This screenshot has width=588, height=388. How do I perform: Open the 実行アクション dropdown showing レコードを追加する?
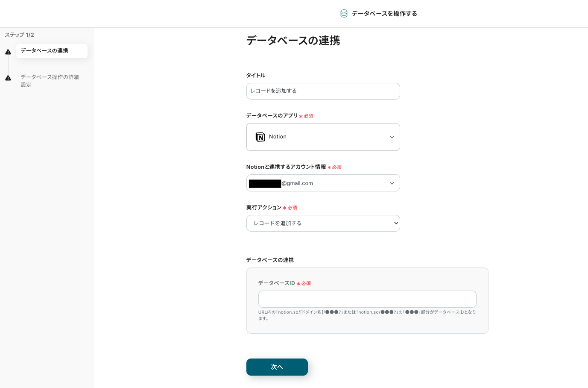pyautogui.click(x=323, y=223)
